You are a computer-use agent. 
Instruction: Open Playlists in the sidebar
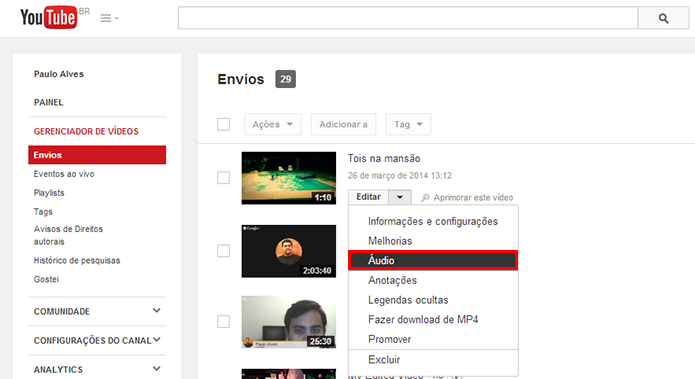49,193
